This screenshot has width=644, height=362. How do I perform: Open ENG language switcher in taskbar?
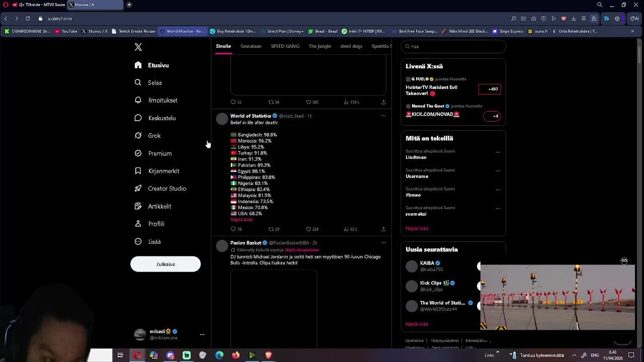coord(594,355)
